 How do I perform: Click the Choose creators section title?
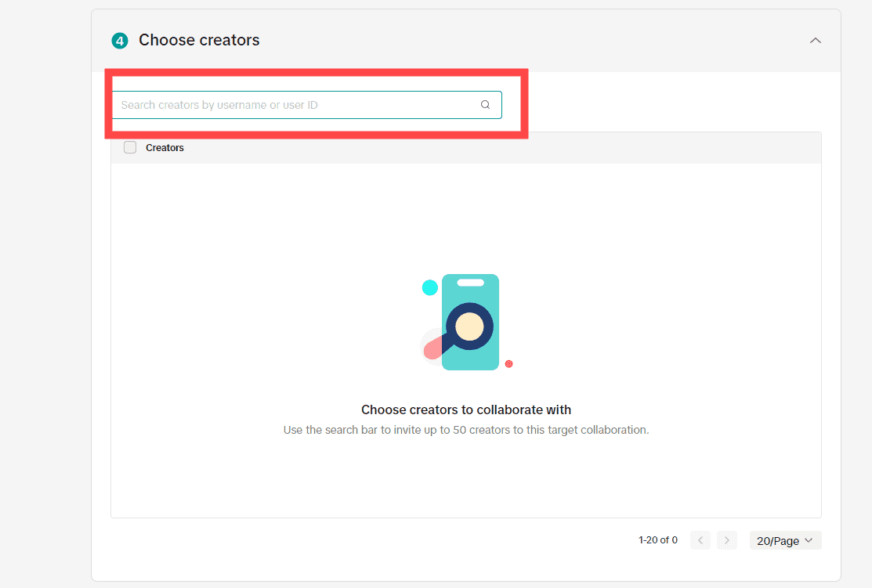click(x=199, y=41)
